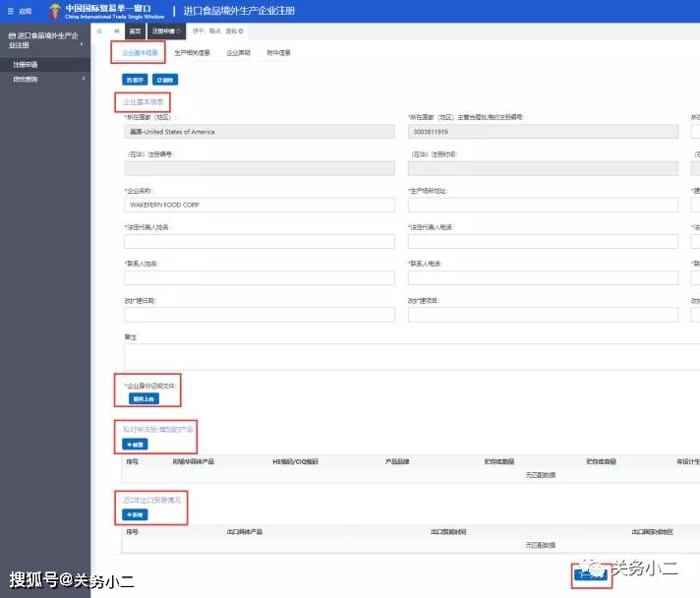Click the 应用 apps icon in header
The height and width of the screenshot is (598, 700).
point(19,11)
